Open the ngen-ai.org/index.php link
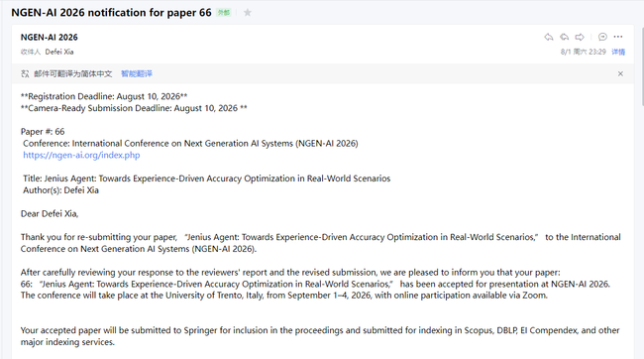The width and height of the screenshot is (644, 359). [x=81, y=155]
